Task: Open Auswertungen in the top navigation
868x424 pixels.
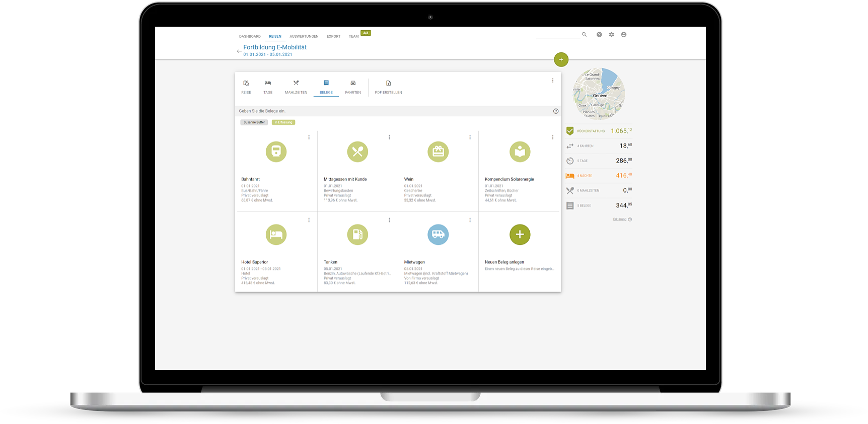Action: pyautogui.click(x=304, y=36)
